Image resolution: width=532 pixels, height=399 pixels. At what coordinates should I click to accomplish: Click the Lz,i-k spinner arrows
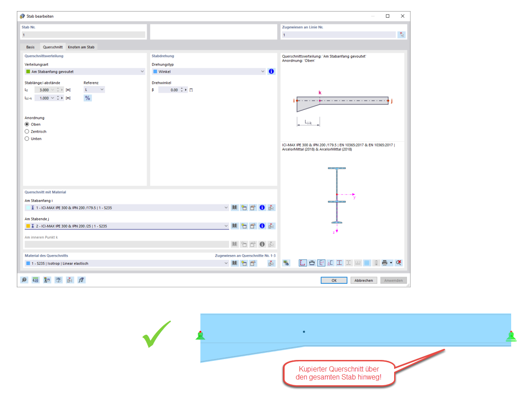pyautogui.click(x=58, y=98)
